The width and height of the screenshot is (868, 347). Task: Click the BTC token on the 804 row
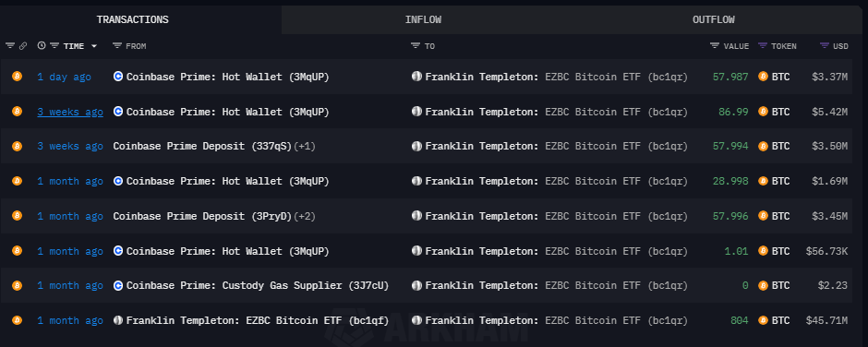pyautogui.click(x=774, y=320)
